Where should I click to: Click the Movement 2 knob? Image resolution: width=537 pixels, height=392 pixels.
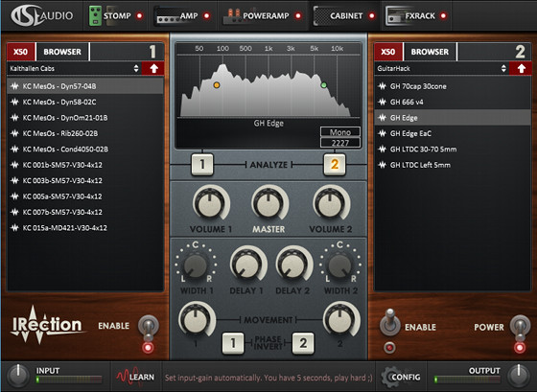340,320
